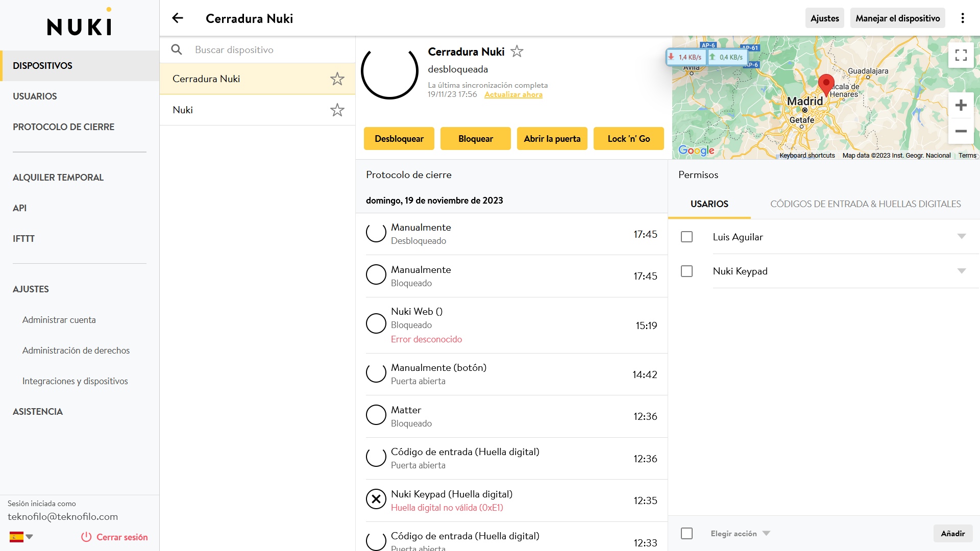Click the Lock 'n' Go button

(629, 139)
